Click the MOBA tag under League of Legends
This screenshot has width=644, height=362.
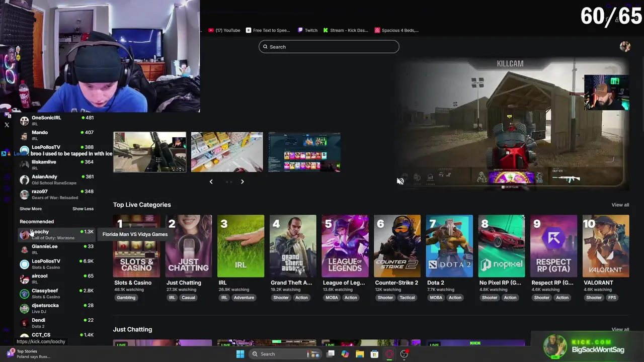pos(332,298)
